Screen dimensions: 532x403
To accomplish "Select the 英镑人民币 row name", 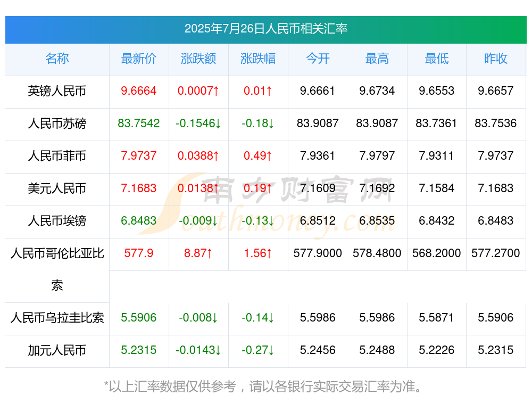I will pos(57,91).
